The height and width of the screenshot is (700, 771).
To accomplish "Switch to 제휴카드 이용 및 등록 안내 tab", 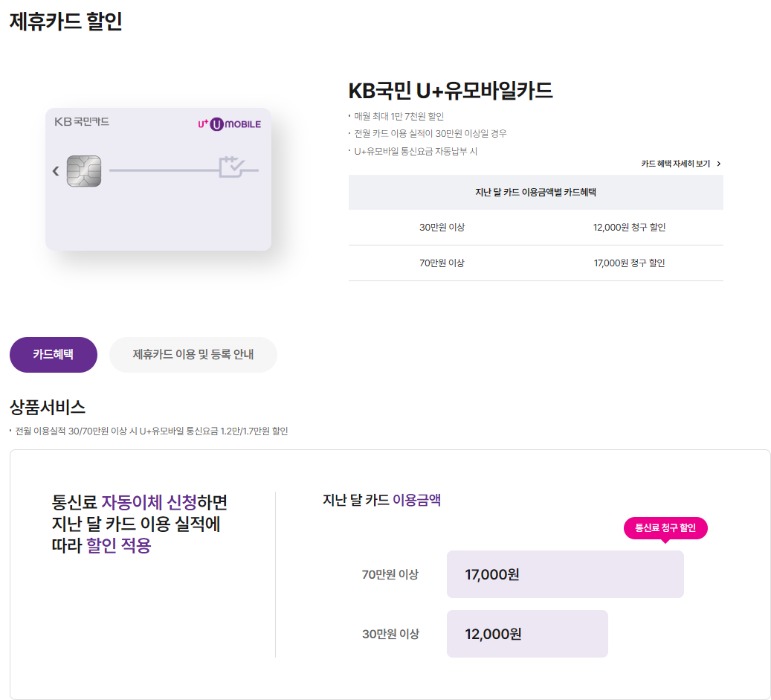I will coord(193,354).
